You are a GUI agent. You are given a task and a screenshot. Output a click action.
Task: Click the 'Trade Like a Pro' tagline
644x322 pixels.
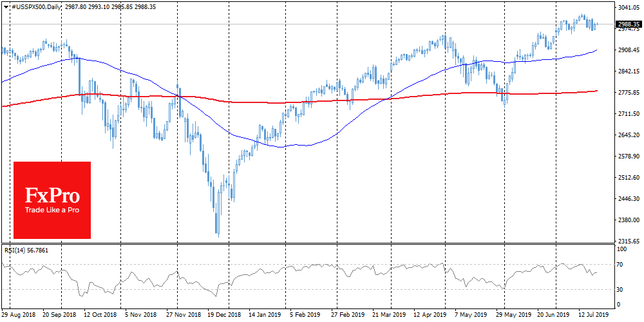point(52,210)
